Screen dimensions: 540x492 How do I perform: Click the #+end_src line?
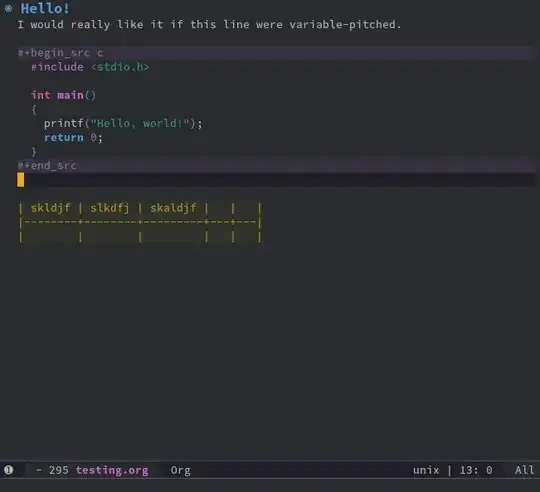pyautogui.click(x=47, y=166)
